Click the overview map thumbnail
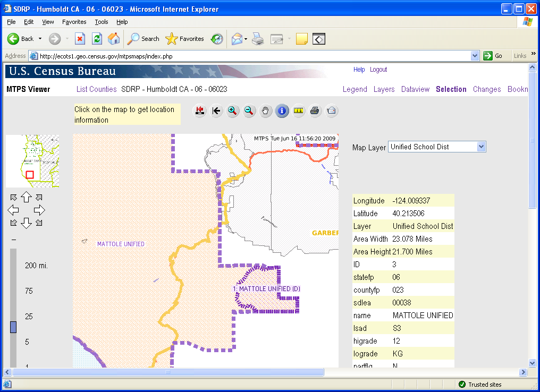This screenshot has width=540, height=392. pos(32,161)
